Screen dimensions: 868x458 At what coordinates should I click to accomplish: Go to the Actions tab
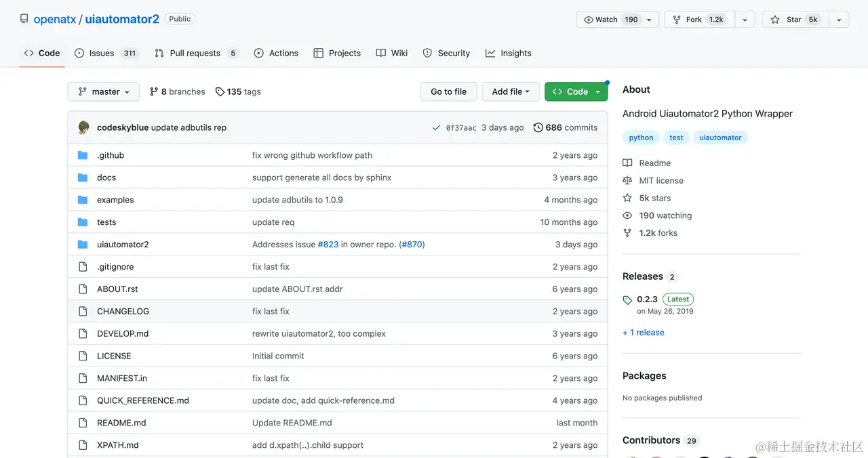click(x=276, y=53)
